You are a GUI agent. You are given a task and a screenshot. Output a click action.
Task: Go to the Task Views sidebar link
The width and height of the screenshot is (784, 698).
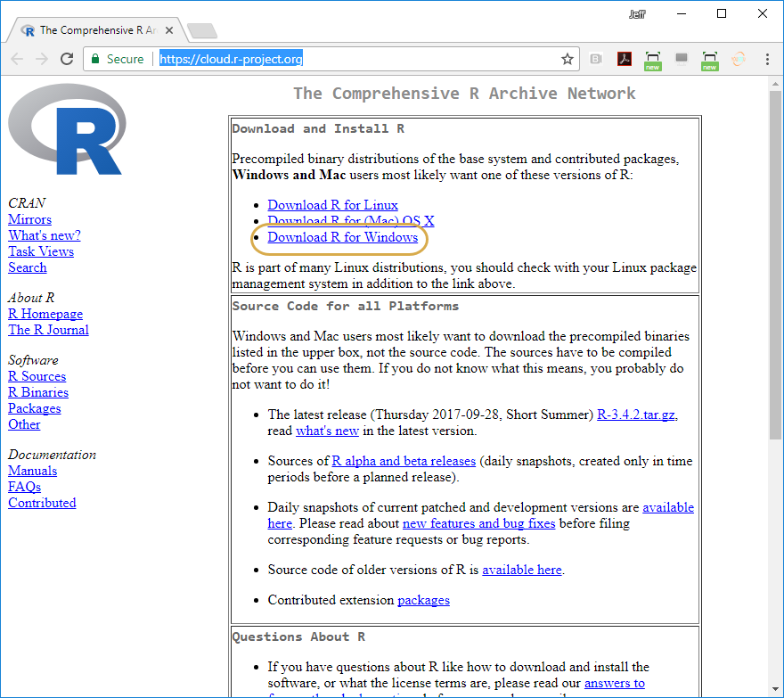(41, 251)
